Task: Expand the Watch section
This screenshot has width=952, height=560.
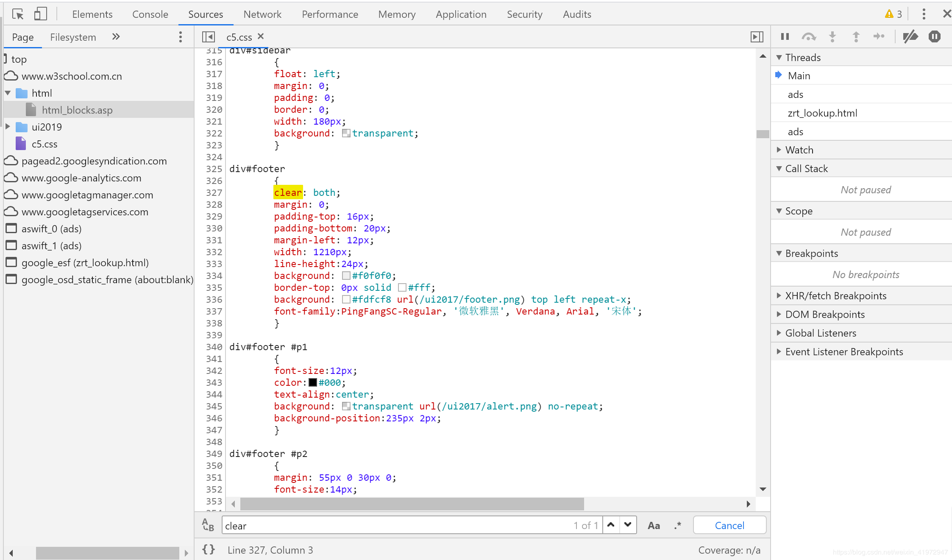Action: [x=799, y=150]
